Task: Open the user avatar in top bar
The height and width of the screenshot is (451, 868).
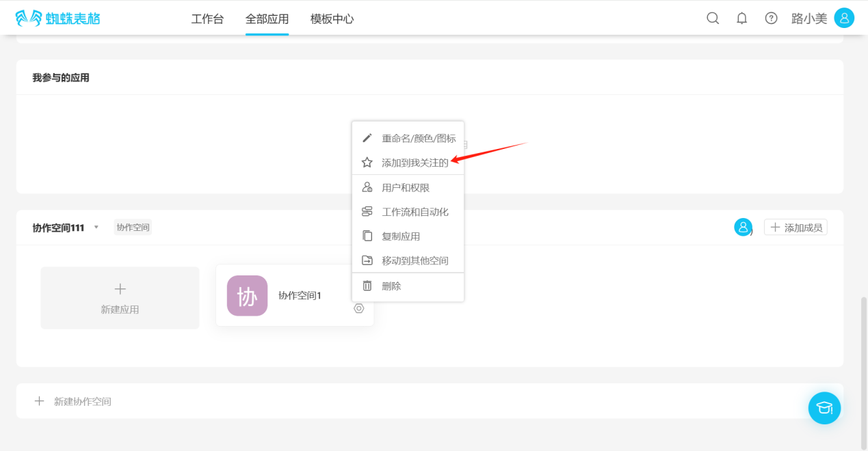Action: pyautogui.click(x=844, y=18)
